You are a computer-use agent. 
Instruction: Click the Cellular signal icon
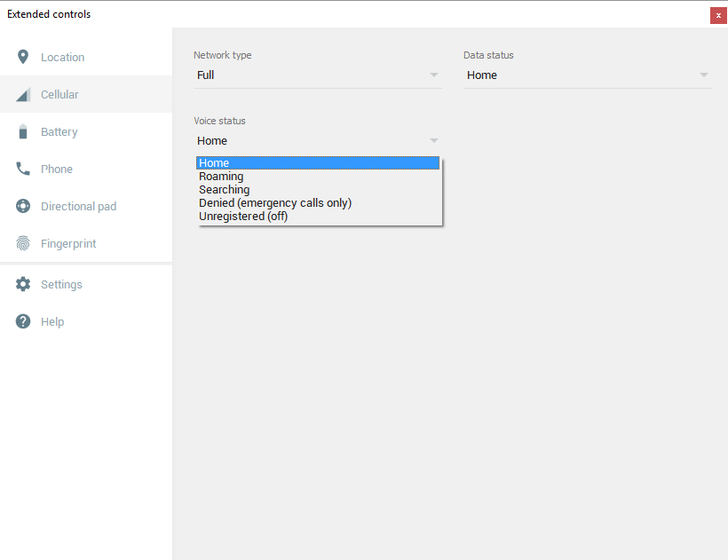tap(23, 95)
